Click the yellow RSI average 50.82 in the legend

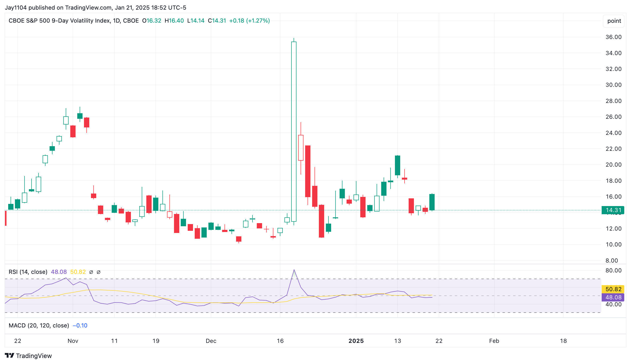tap(78, 272)
